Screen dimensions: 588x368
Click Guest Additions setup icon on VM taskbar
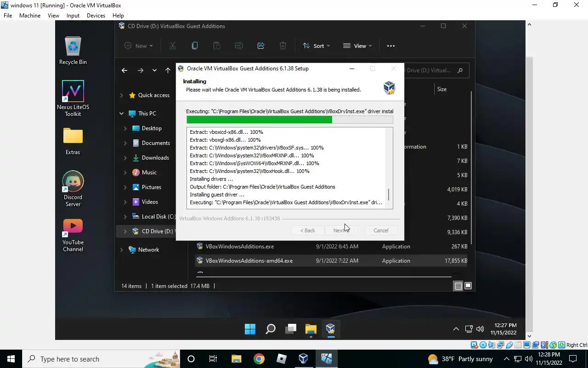point(331,329)
